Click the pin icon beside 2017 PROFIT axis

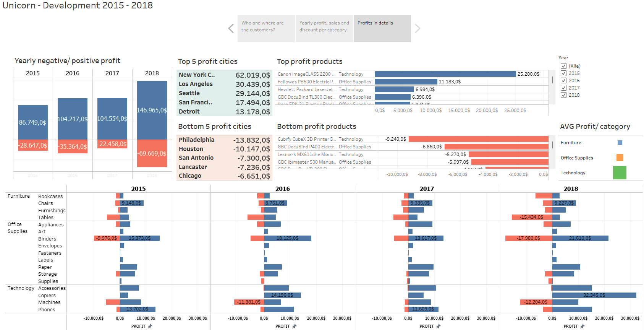pos(439,326)
